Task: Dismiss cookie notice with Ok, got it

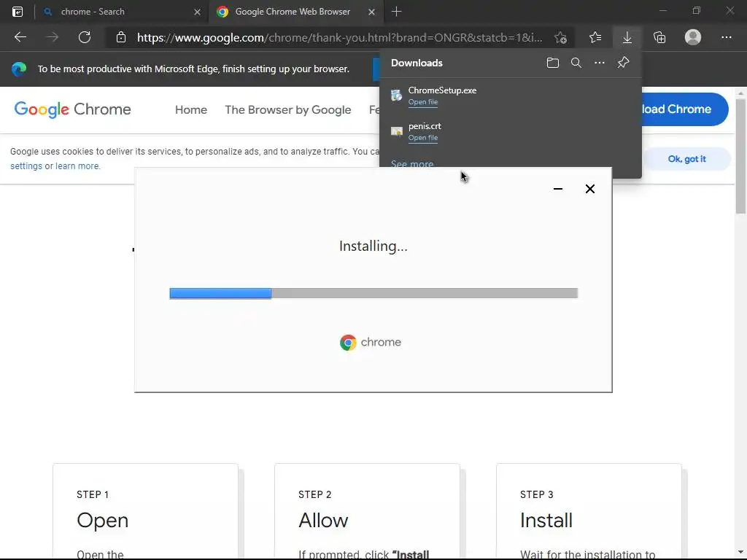Action: tap(686, 159)
